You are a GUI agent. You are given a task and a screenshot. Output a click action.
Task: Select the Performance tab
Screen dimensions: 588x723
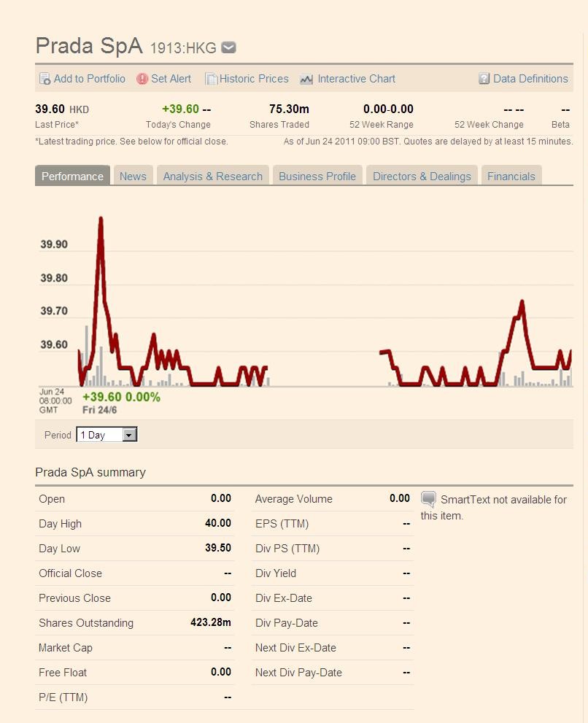(72, 176)
